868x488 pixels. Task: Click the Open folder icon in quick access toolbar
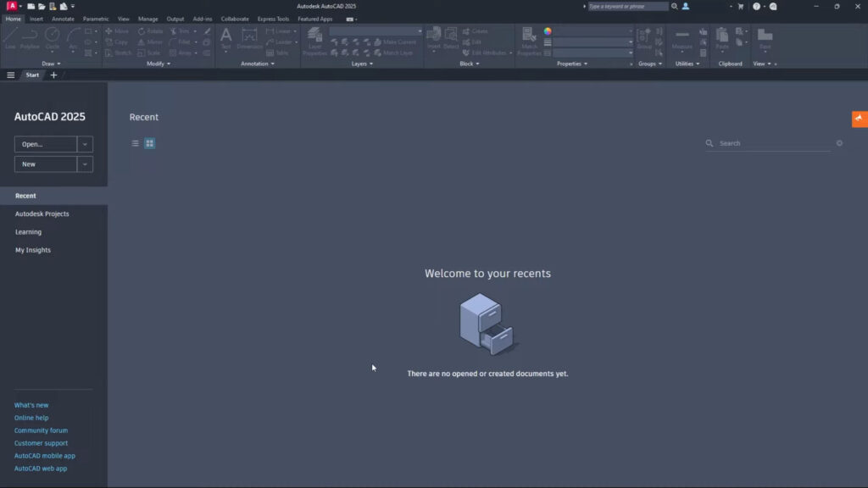point(42,6)
